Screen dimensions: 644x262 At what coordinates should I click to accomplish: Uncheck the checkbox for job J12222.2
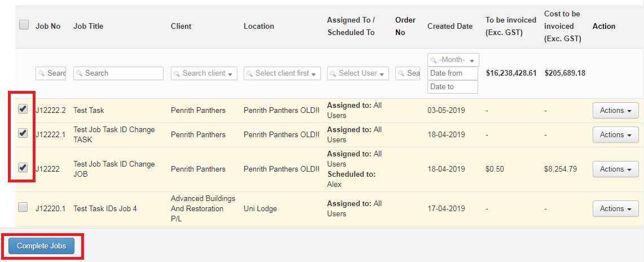[x=23, y=109]
